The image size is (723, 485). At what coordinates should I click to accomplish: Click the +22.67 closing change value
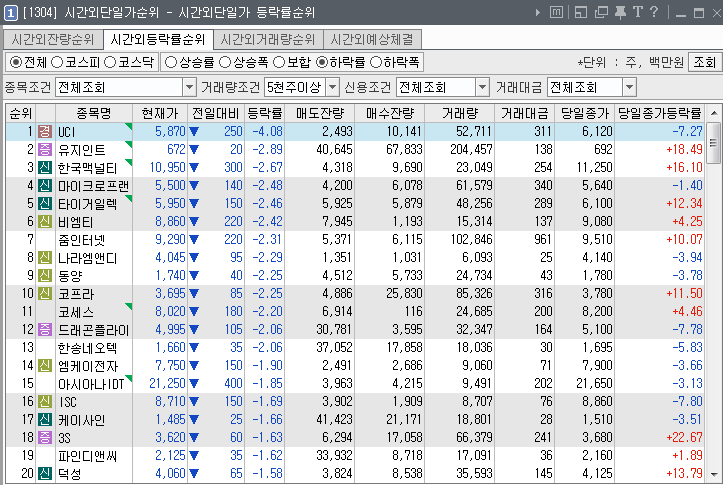[x=684, y=438]
